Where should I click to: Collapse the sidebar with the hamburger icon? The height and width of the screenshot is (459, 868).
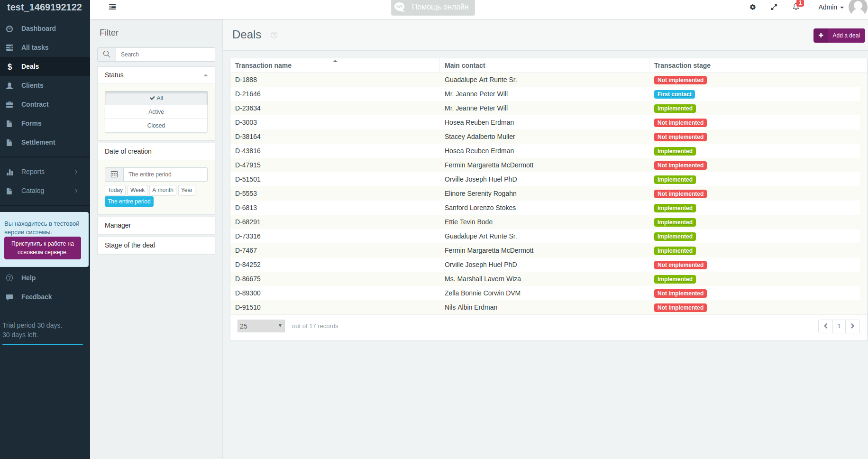(112, 7)
